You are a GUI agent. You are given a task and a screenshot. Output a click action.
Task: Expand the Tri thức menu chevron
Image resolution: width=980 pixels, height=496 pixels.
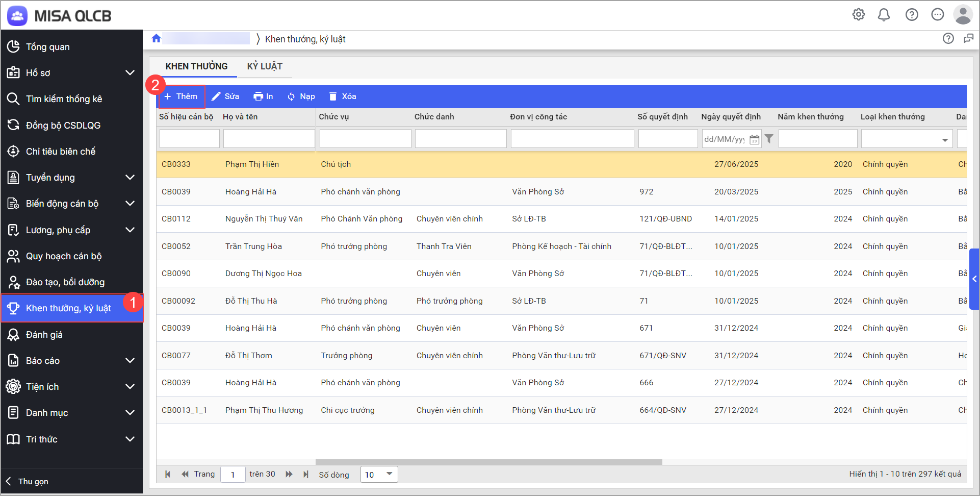[130, 439]
